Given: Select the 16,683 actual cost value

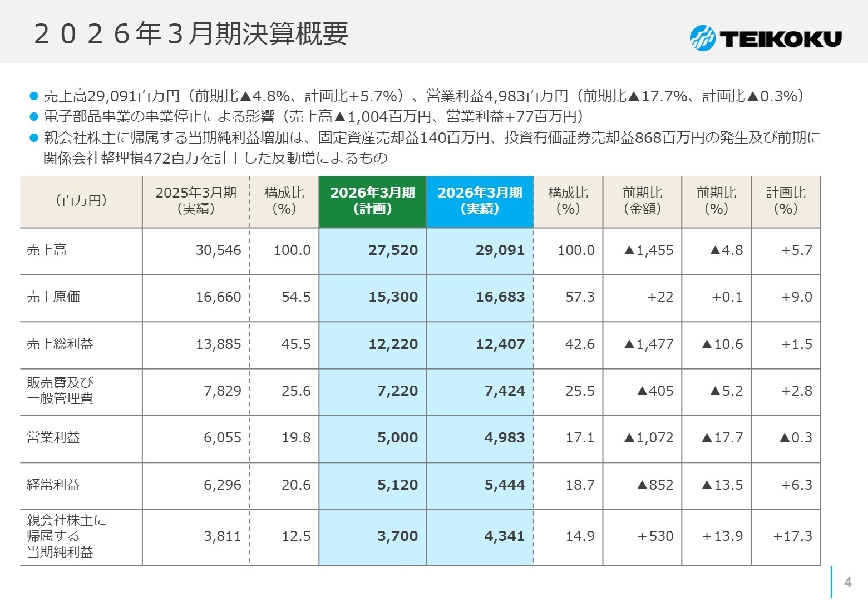Looking at the screenshot, I should pyautogui.click(x=500, y=297).
